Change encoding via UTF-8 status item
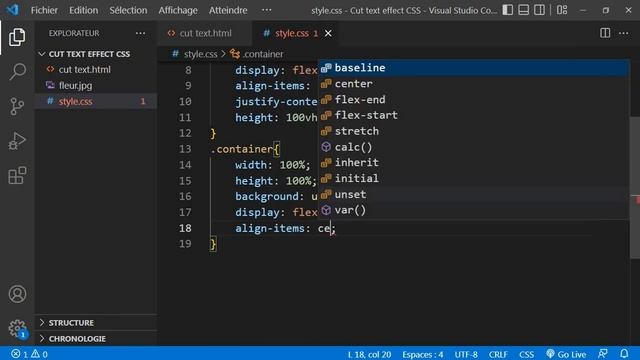640x360 pixels. pyautogui.click(x=466, y=354)
